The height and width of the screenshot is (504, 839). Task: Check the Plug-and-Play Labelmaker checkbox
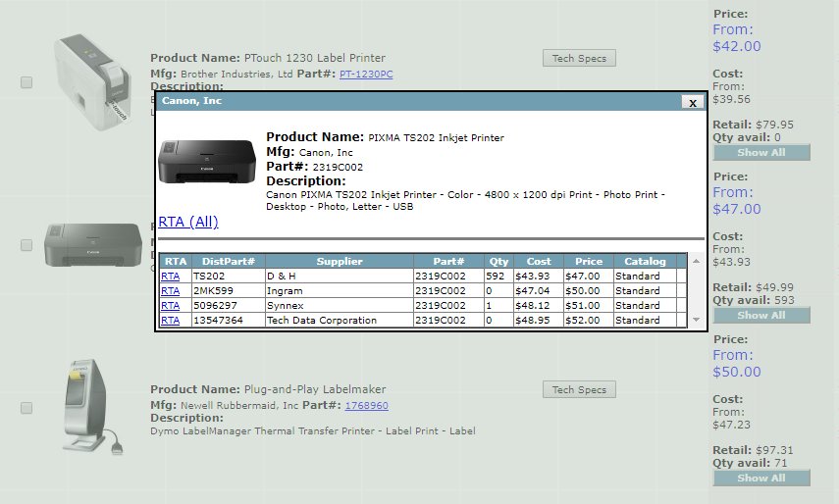26,408
